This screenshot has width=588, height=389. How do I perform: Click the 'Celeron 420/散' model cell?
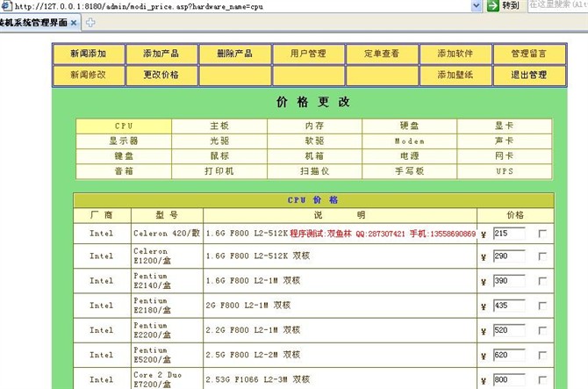167,234
